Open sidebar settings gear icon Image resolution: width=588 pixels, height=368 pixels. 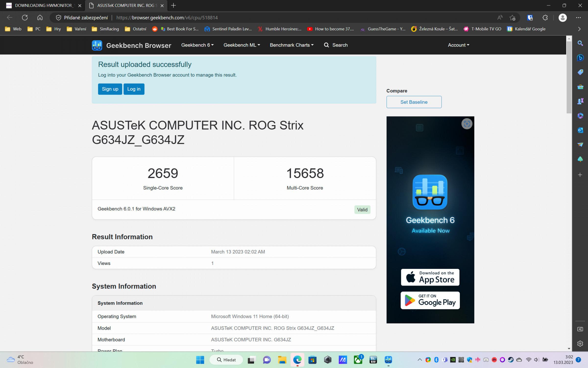point(580,343)
